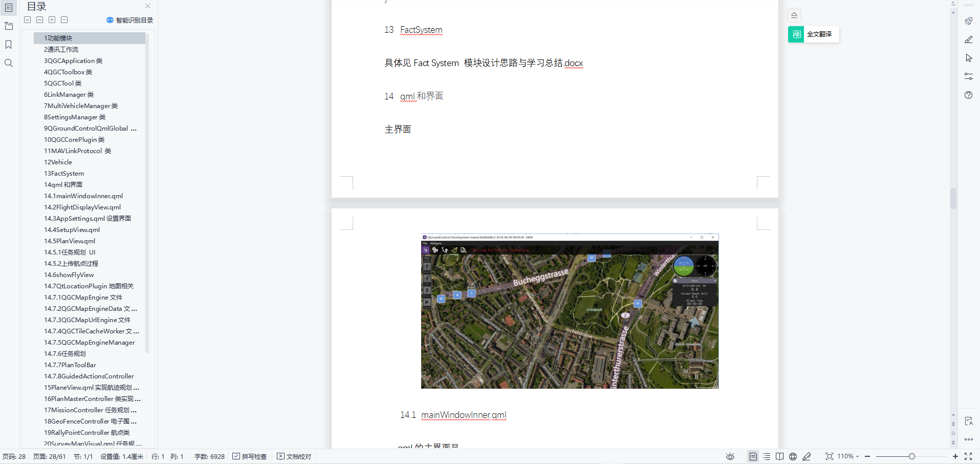Select the chapter navigation icon below the TOC icon

tap(9, 26)
